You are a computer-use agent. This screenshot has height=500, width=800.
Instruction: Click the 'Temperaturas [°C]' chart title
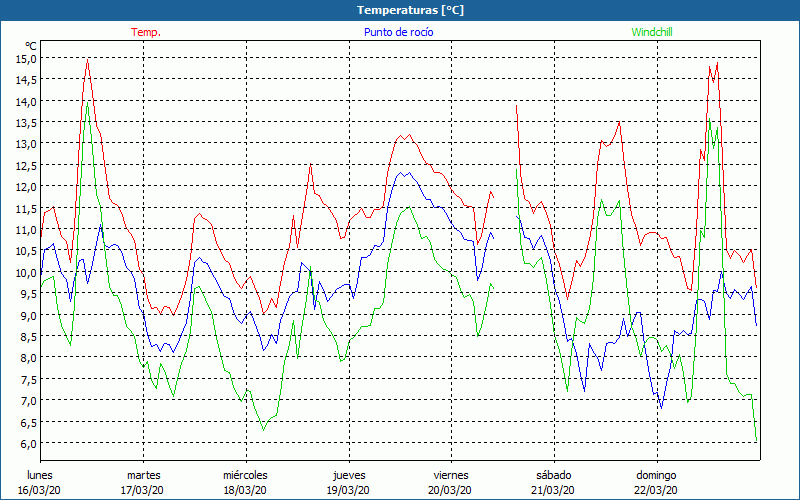(411, 10)
